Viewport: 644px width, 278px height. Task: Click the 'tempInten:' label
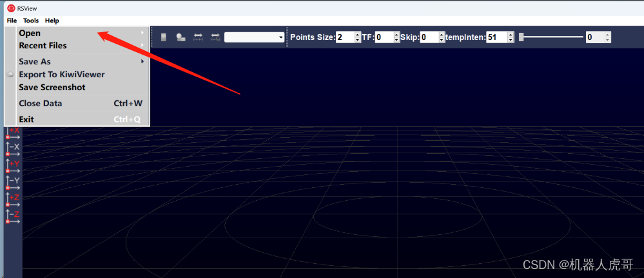click(465, 37)
